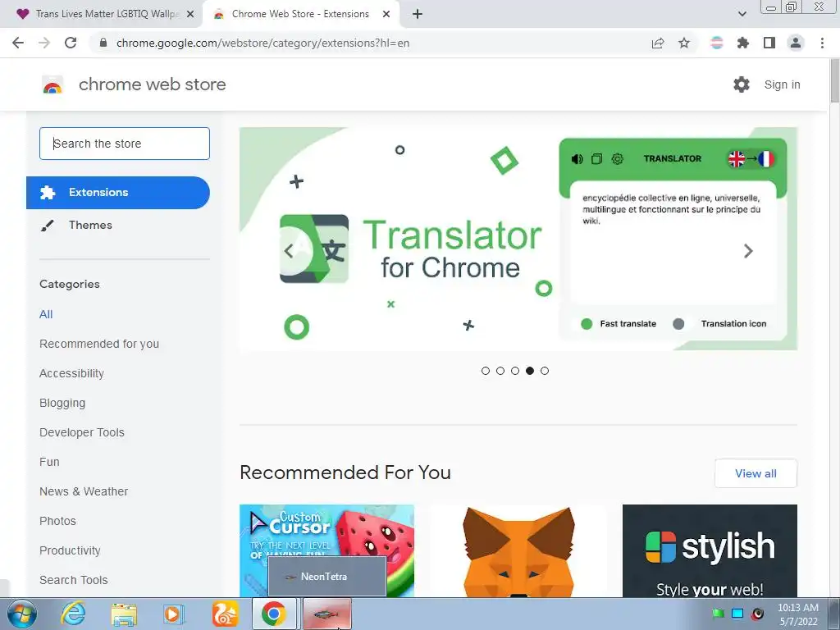Open the Windows Start menu
Viewport: 840px width, 630px height.
22,614
